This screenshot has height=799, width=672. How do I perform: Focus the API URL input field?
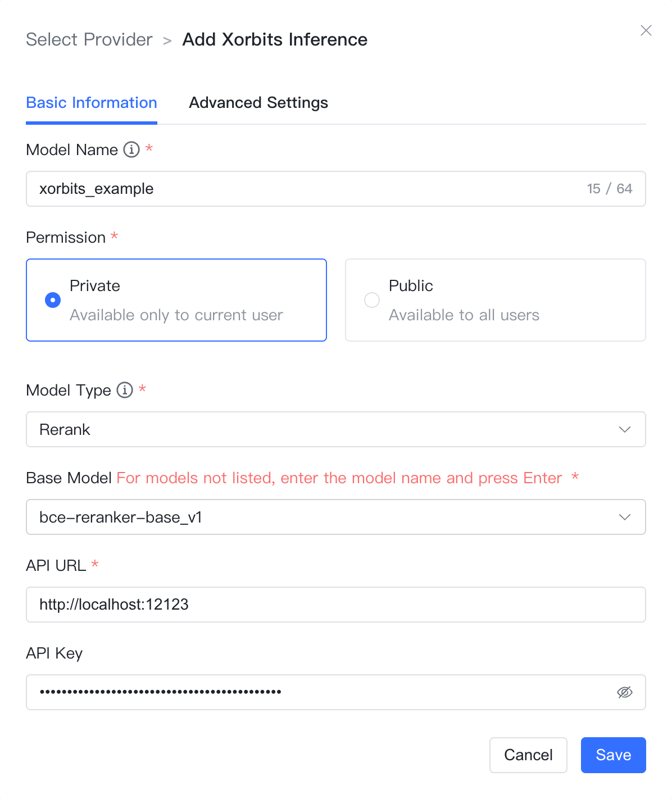point(336,605)
